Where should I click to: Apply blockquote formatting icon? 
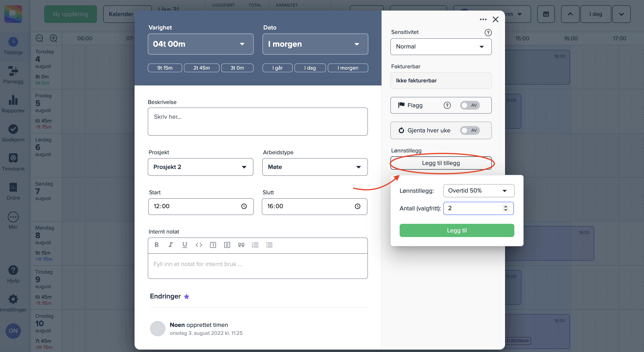[241, 245]
